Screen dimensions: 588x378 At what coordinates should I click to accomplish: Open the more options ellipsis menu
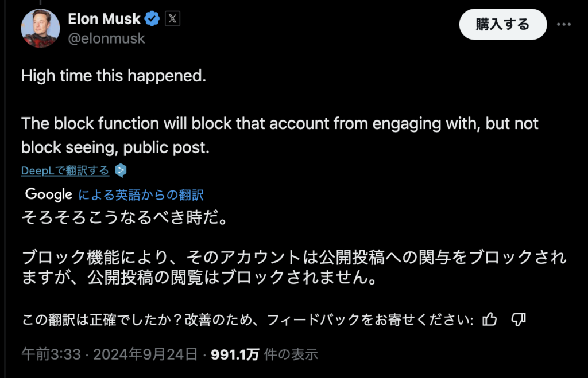pyautogui.click(x=564, y=24)
